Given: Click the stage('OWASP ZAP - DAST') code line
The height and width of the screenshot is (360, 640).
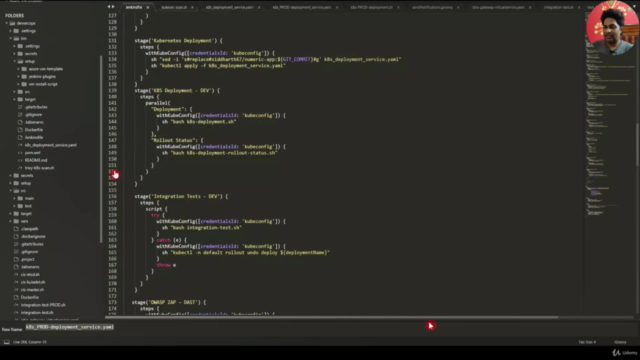Looking at the screenshot, I should coord(169,302).
